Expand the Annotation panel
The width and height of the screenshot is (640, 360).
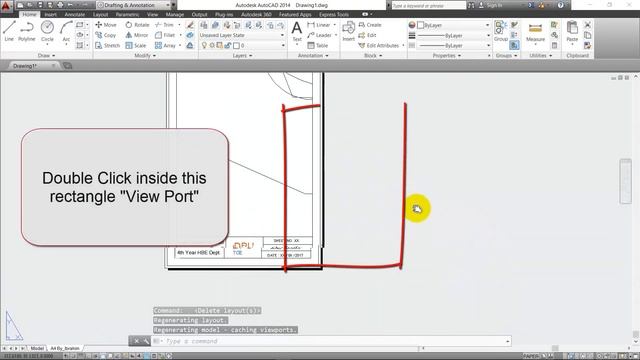coord(313,56)
